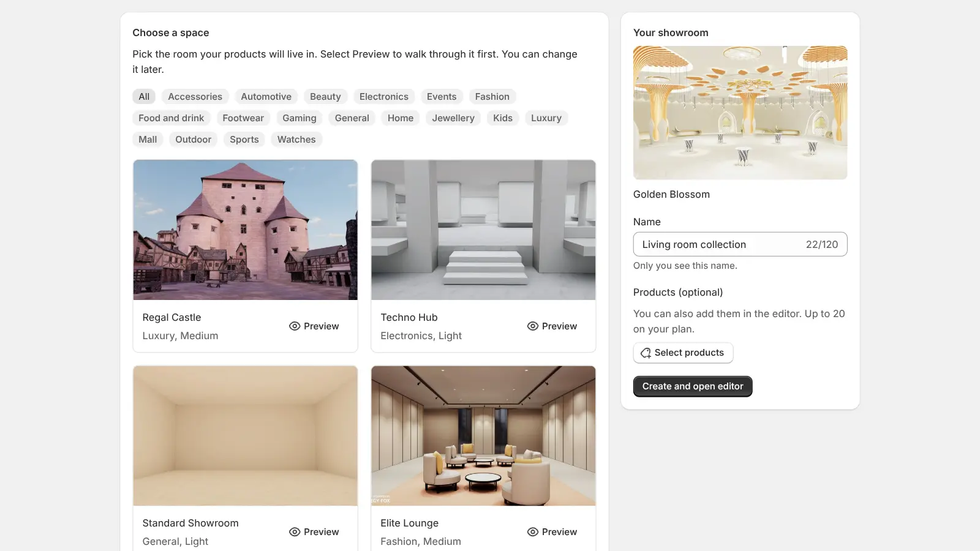
Task: Preview the Regal Castle space
Action: [314, 326]
